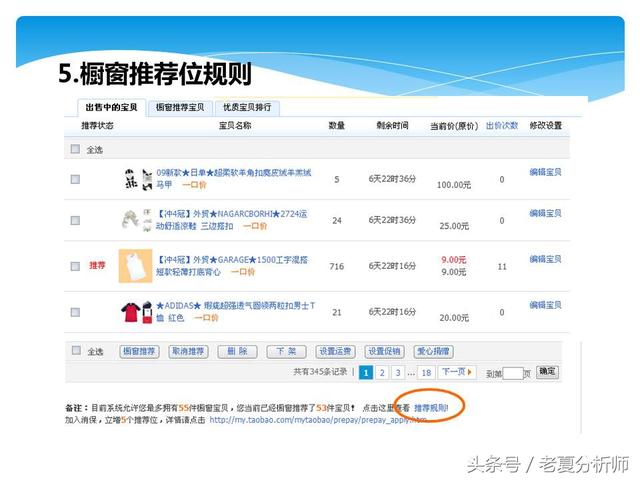Viewport: 640px width, 480px height.
Task: Click the 设置运费 button
Action: 336,352
